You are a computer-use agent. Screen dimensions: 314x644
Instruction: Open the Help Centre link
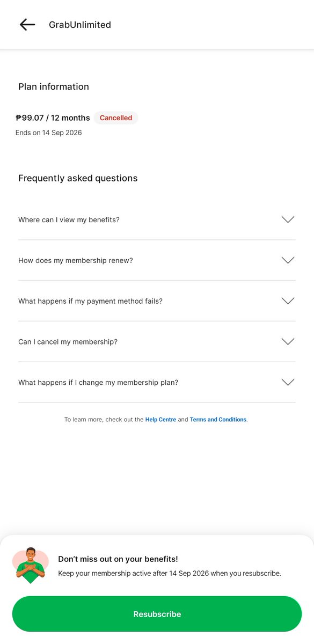(x=160, y=420)
